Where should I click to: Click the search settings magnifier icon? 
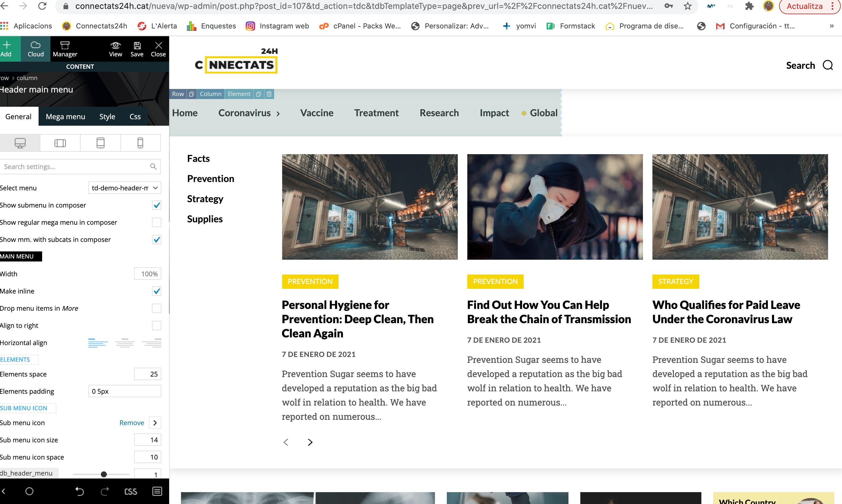click(x=153, y=166)
